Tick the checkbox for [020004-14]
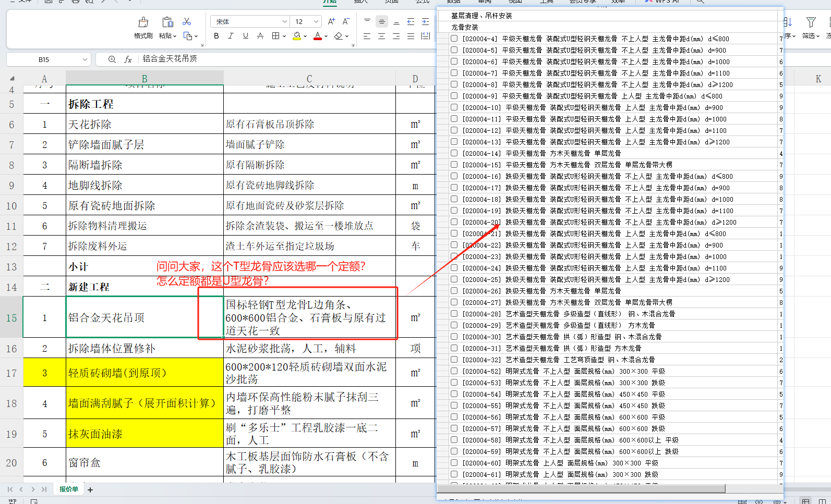831x504 pixels. coord(454,153)
